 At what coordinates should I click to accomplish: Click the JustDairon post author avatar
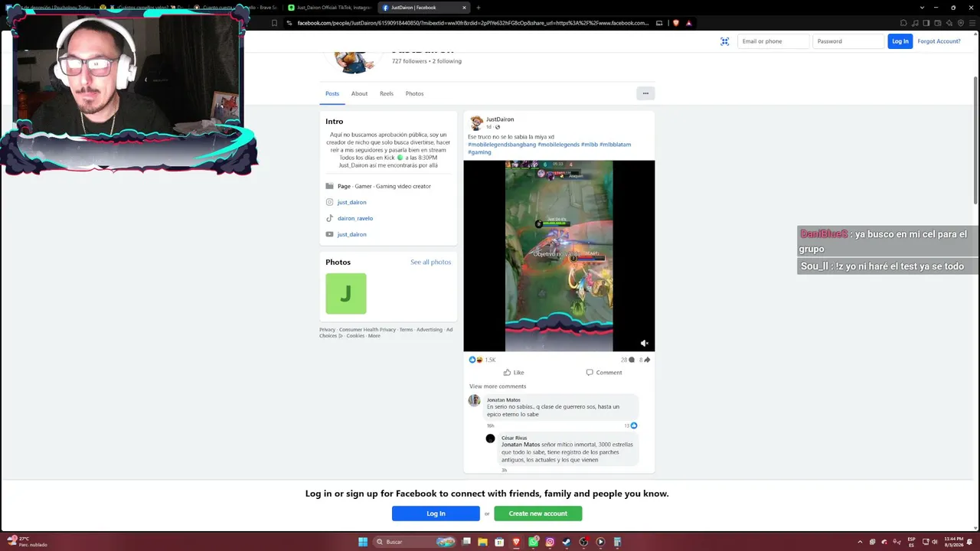click(476, 122)
